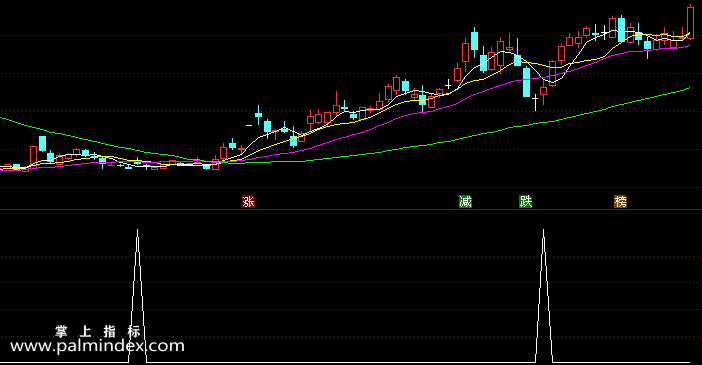Select the green 减 signal marker
Viewport: 702px width, 365px height.
tap(466, 202)
